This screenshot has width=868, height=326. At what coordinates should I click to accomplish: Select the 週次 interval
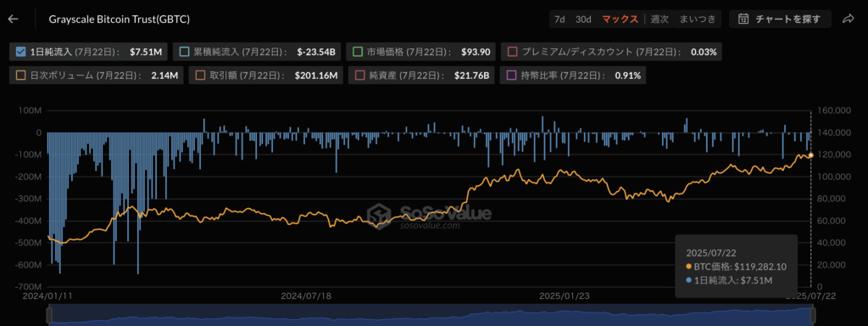(659, 19)
